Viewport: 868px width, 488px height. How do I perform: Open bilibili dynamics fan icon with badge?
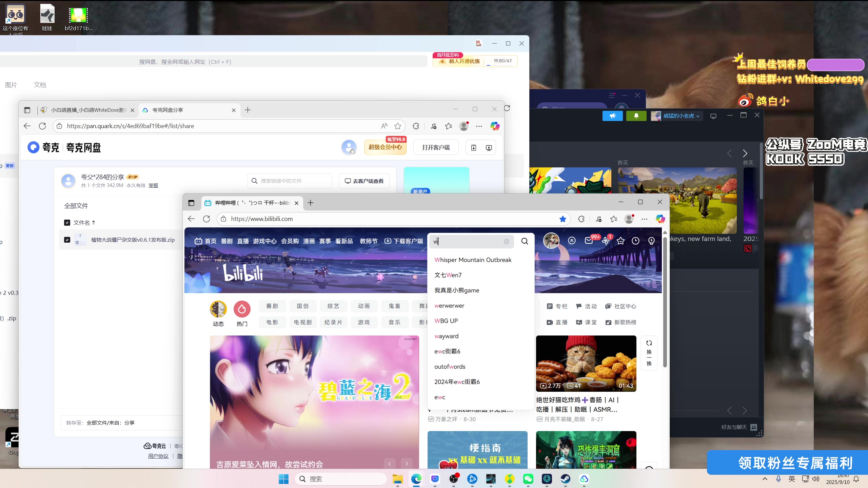point(606,241)
